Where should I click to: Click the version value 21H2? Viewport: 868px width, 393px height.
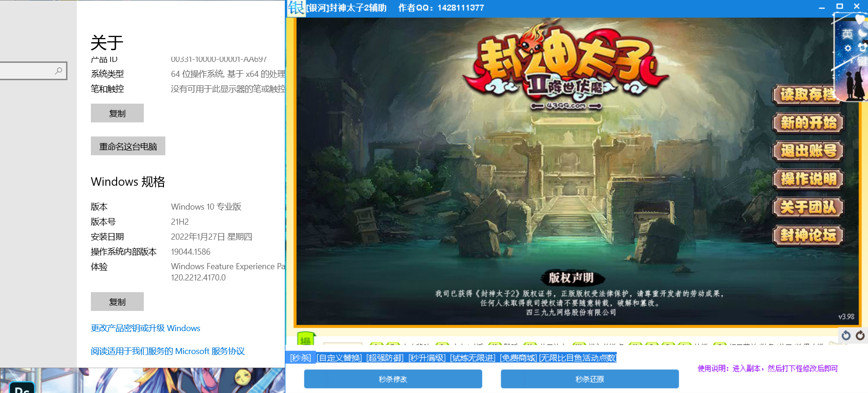point(180,222)
